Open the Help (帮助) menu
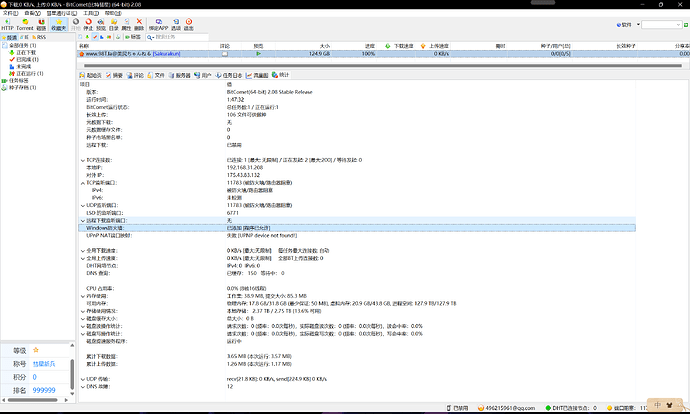This screenshot has height=414, width=690. click(113, 13)
